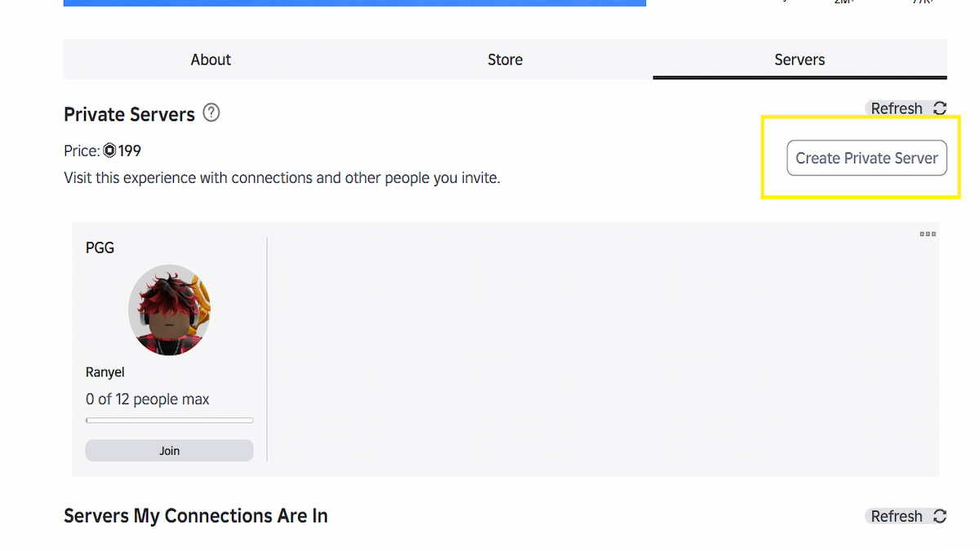The height and width of the screenshot is (551, 980).
Task: Click the Ranyel username
Action: pyautogui.click(x=105, y=372)
